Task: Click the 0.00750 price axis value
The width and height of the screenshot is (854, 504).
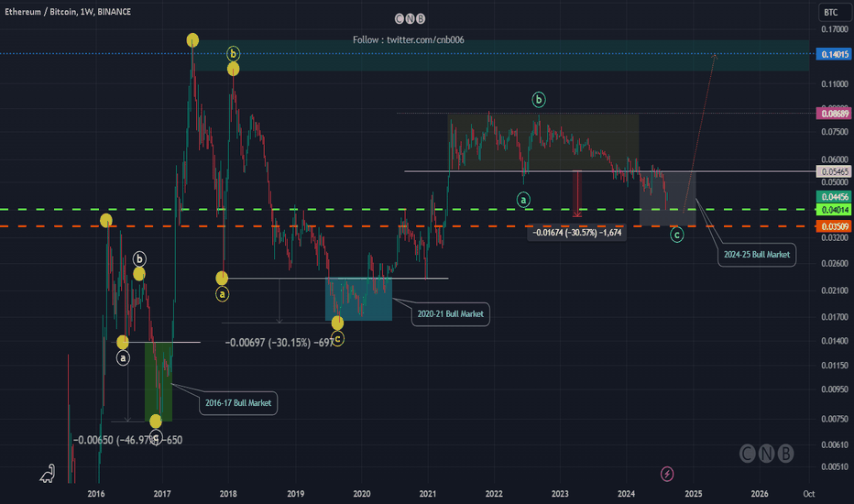Action: pos(835,419)
